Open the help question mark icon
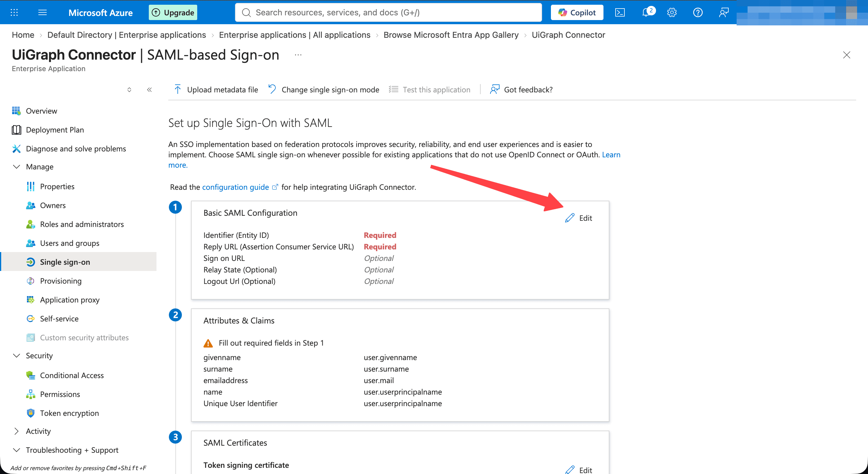868x474 pixels. (x=698, y=12)
